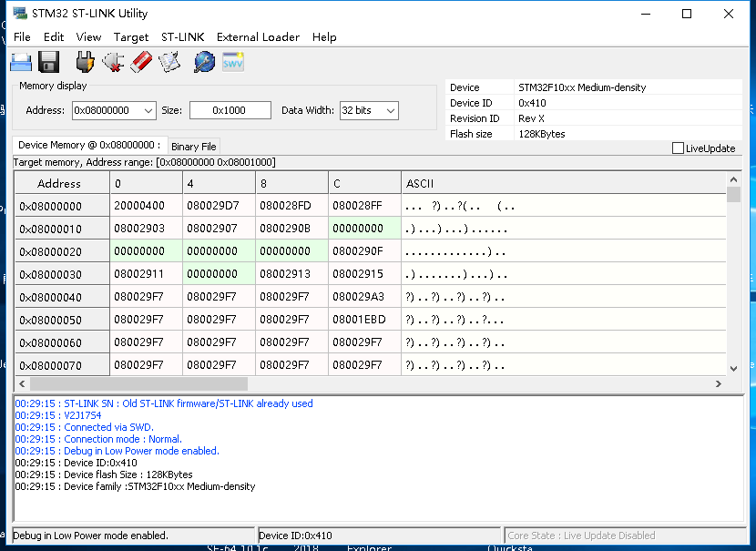Select cell 080028FF
Screen dimensions: 756x551
pos(364,206)
